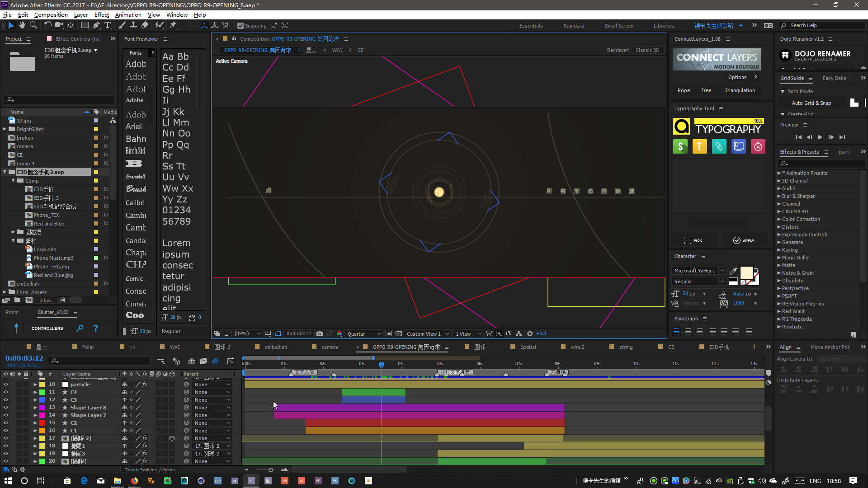
Task: Select the Pen tool
Action: point(96,25)
